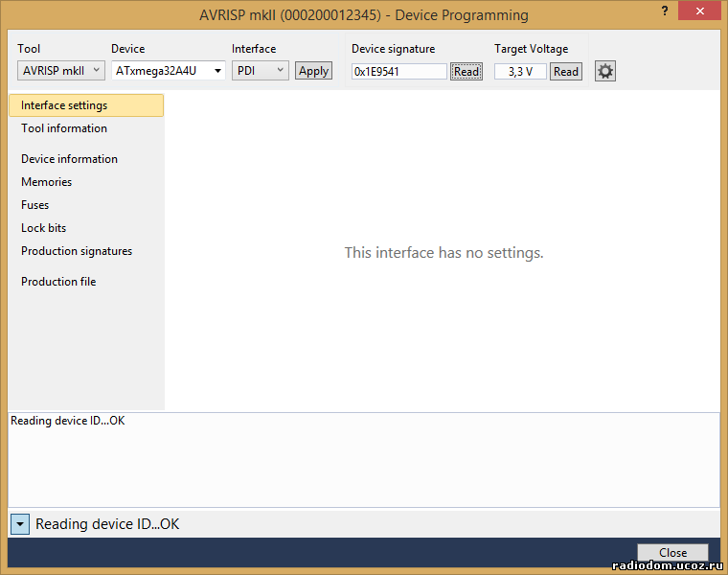This screenshot has width=728, height=575.
Task: Click the Close button
Action: point(672,553)
